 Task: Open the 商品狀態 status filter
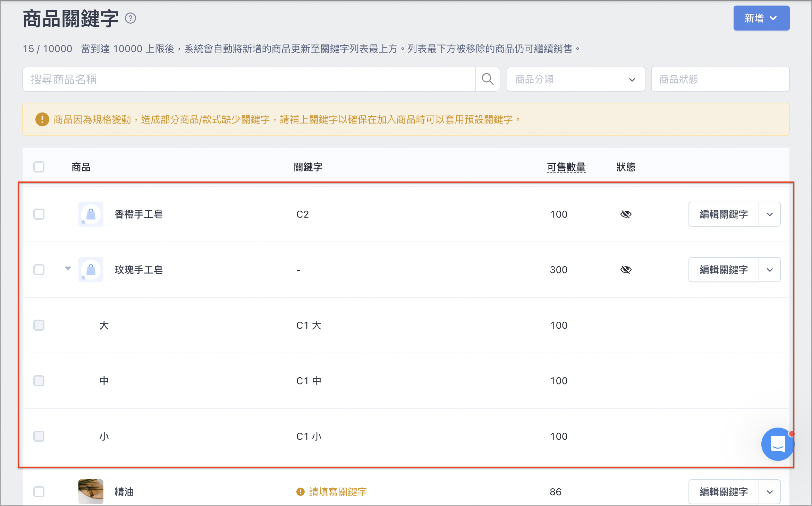(x=720, y=79)
